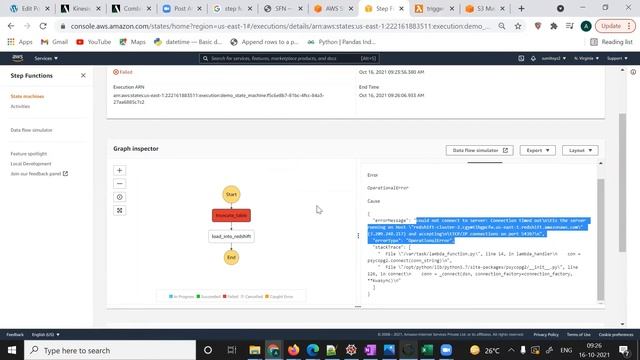The height and width of the screenshot is (360, 640).
Task: Open Excel from taskbar
Action: 427,350
